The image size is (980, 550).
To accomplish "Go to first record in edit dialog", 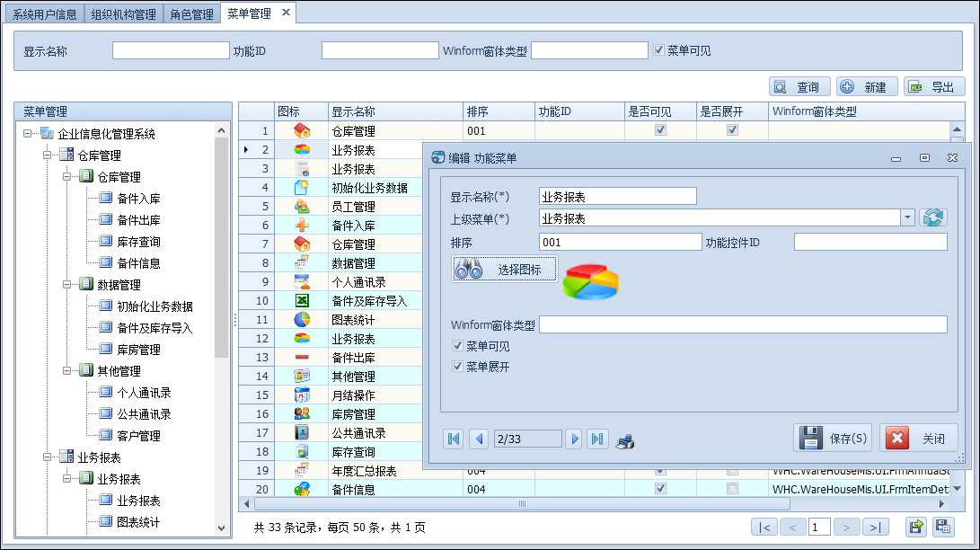I will 454,439.
